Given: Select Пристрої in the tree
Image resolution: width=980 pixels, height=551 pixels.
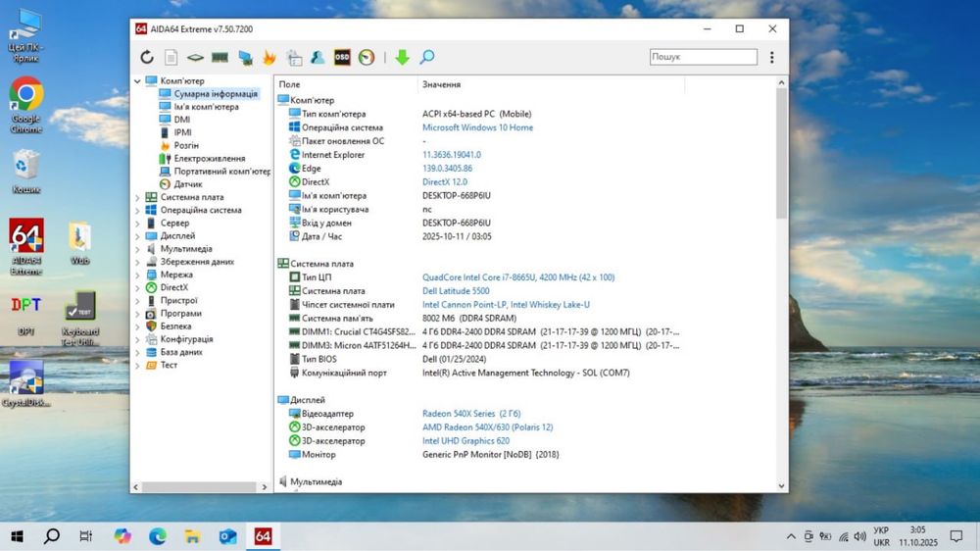Looking at the screenshot, I should (178, 300).
